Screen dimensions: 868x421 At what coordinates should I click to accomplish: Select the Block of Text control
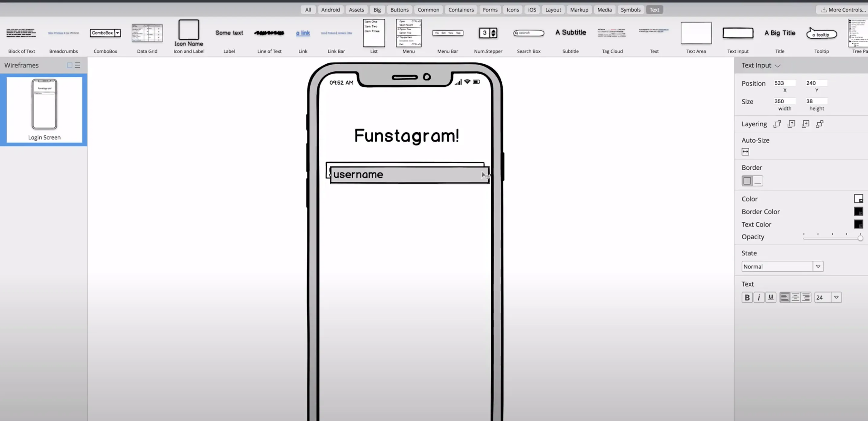(21, 37)
